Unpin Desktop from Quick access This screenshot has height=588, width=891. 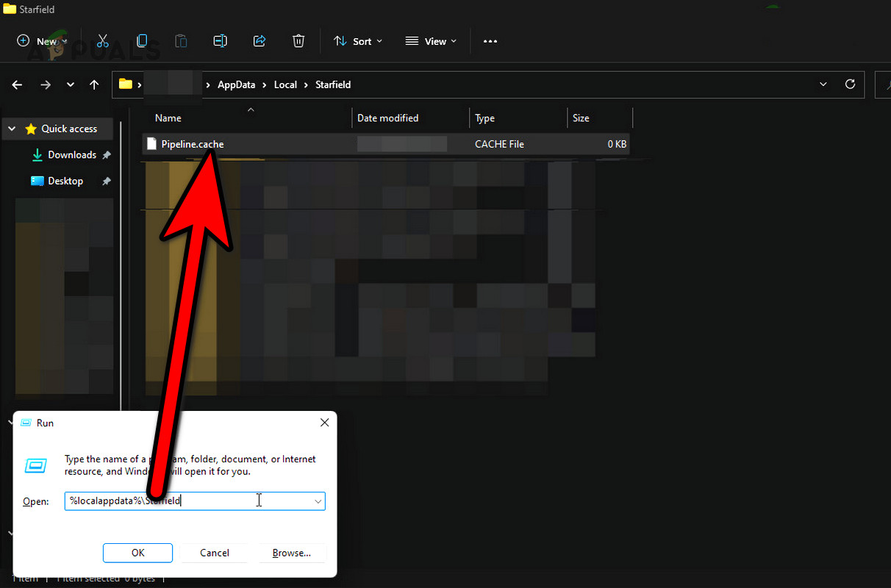pos(105,180)
